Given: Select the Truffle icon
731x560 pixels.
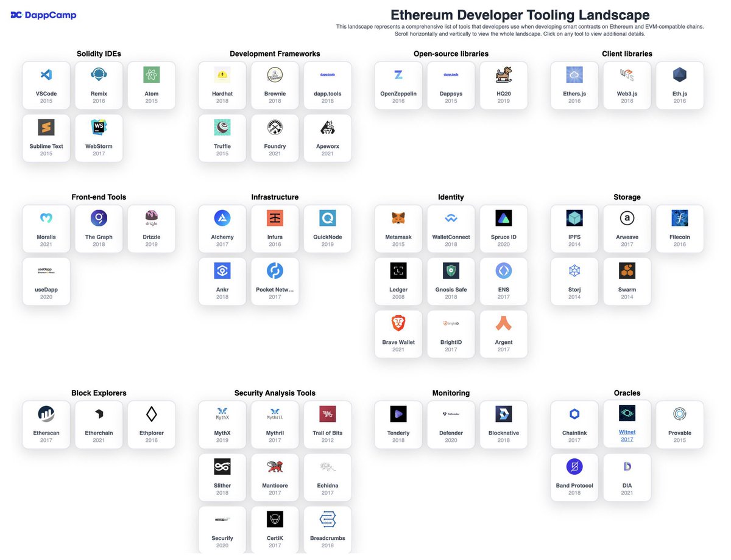Looking at the screenshot, I should [222, 127].
